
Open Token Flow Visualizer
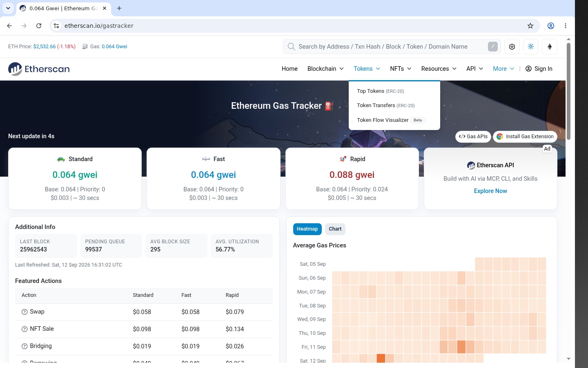point(391,120)
